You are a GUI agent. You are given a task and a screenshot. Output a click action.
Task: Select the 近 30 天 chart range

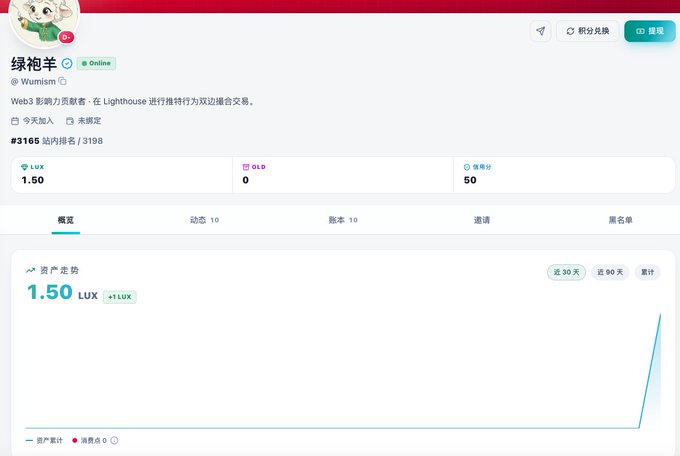[x=566, y=272]
